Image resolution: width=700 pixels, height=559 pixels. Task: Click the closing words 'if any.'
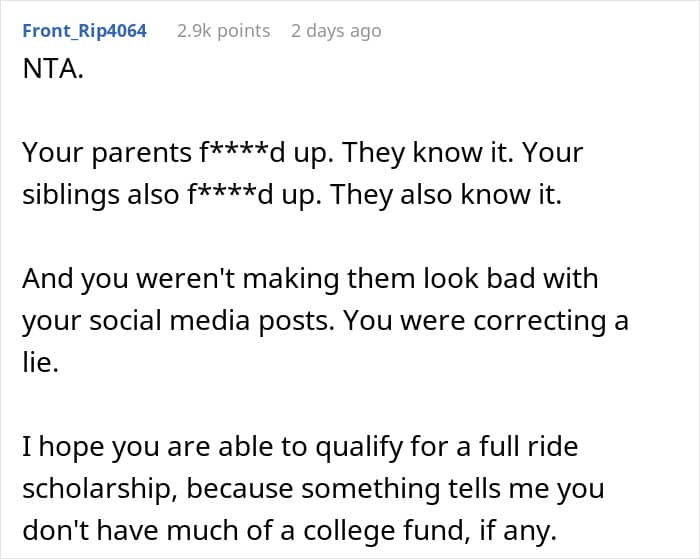(x=518, y=531)
